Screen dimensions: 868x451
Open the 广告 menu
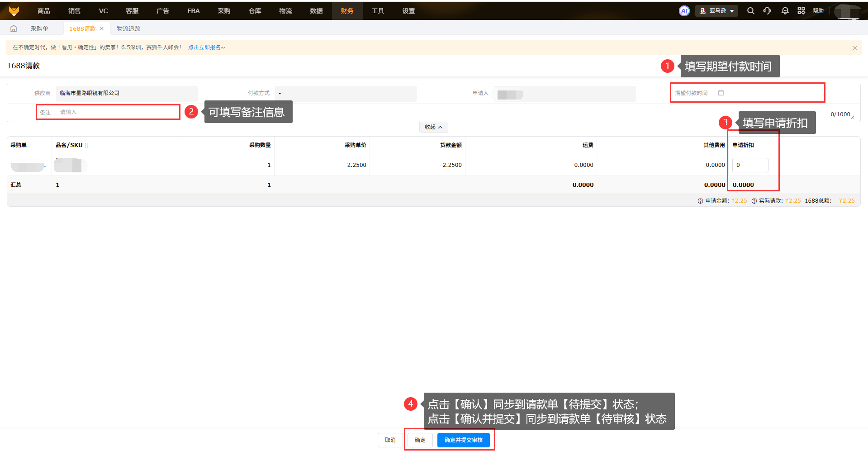coord(163,11)
